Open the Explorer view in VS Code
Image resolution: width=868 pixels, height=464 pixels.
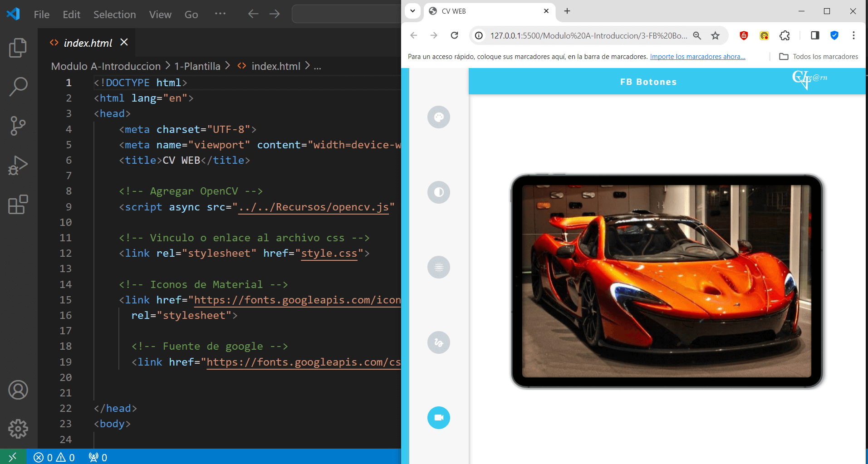point(17,48)
